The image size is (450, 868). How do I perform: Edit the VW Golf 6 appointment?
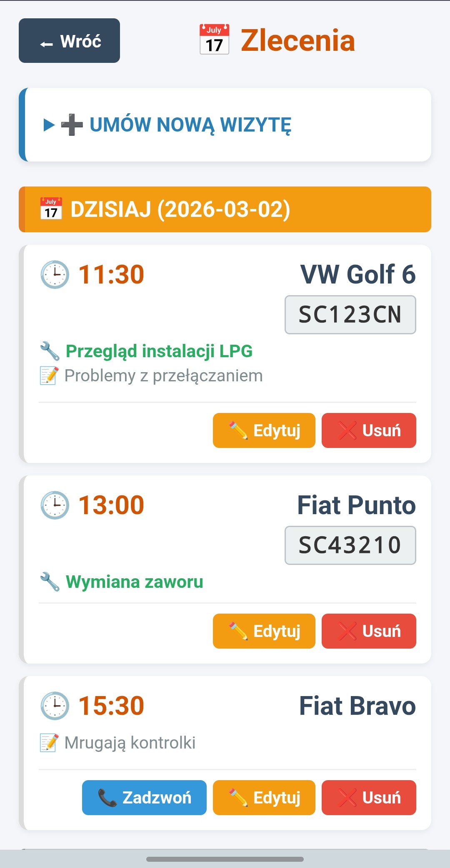pos(264,430)
